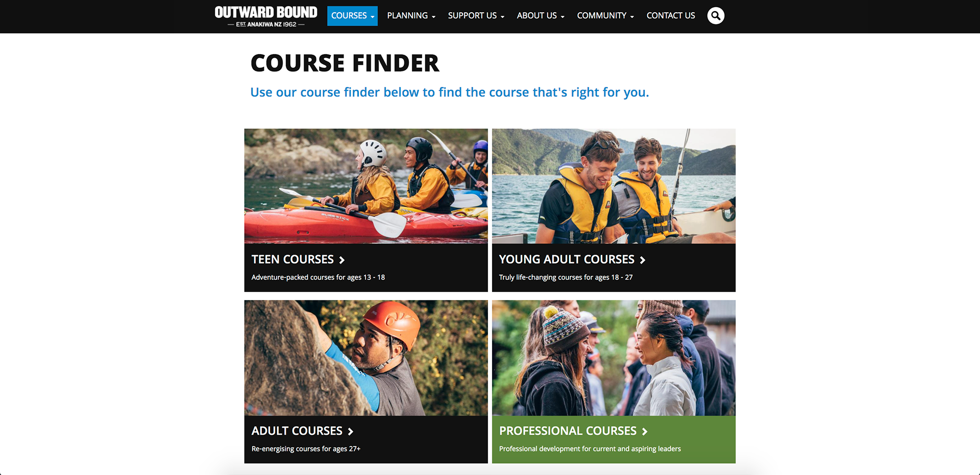
Task: Click the sailing young adults photo
Action: coord(614,186)
